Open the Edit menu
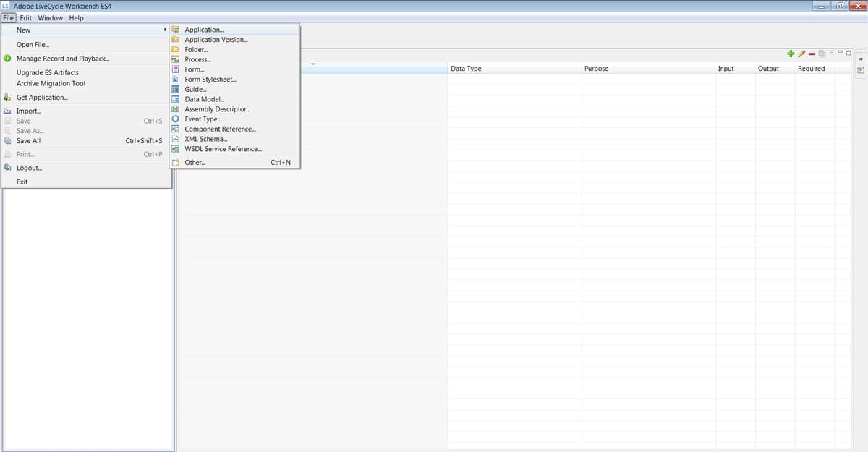Image resolution: width=868 pixels, height=452 pixels. pyautogui.click(x=25, y=17)
